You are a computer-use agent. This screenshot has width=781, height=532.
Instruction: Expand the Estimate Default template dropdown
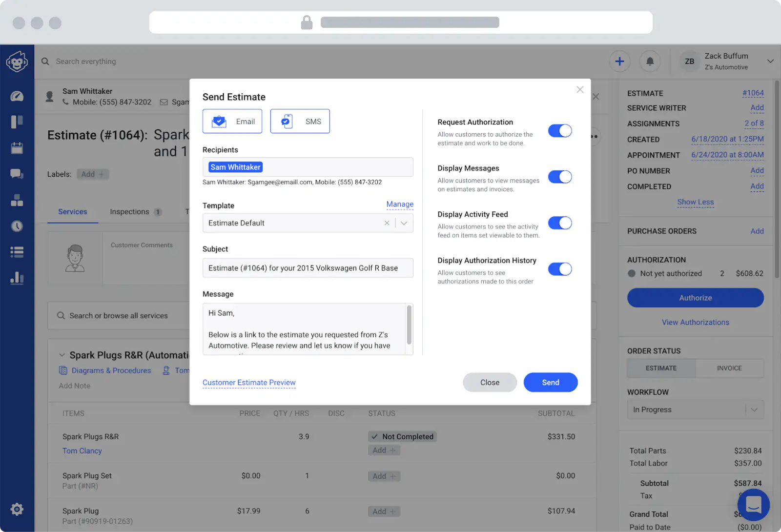click(404, 223)
